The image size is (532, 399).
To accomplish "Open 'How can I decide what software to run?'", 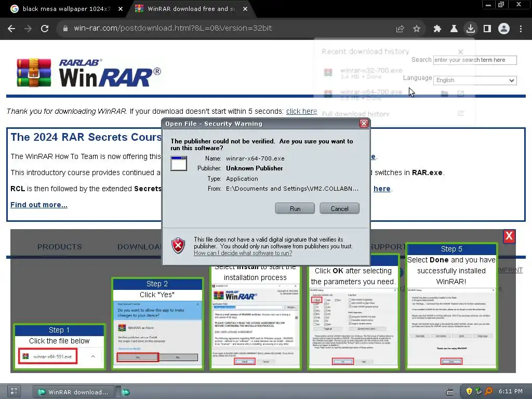I will click(243, 253).
